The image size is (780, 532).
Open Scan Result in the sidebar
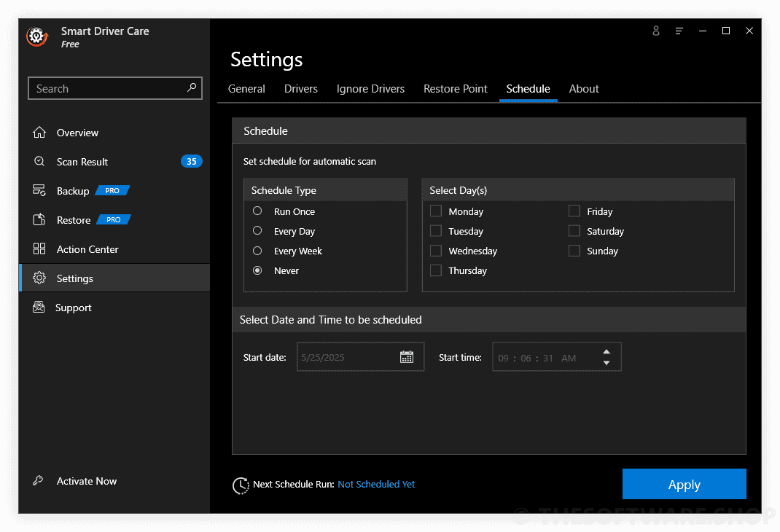114,161
